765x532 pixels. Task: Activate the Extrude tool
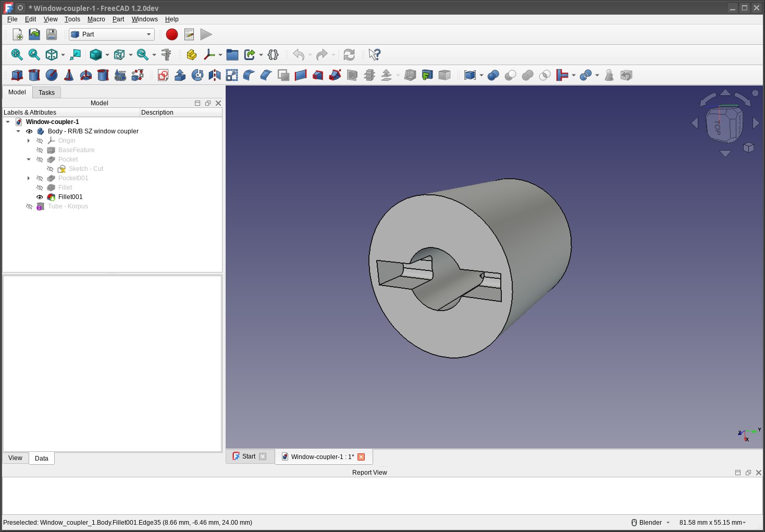[180, 75]
